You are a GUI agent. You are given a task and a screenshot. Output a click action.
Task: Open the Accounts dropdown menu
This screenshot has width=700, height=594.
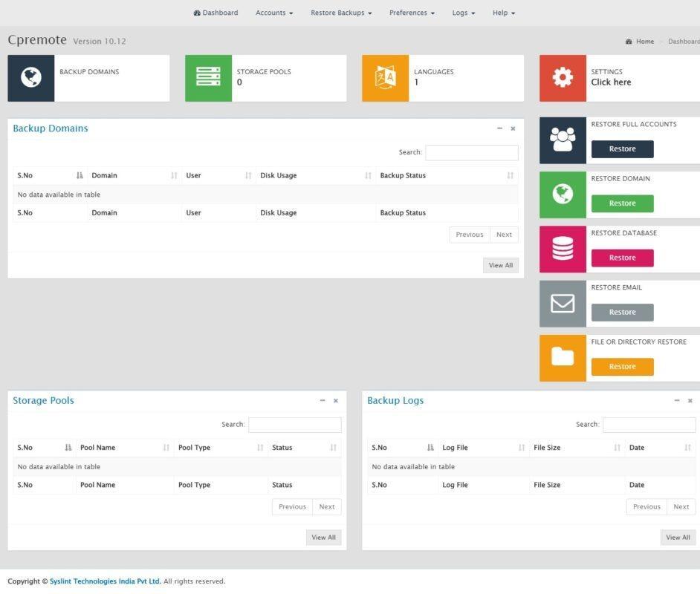pos(274,13)
